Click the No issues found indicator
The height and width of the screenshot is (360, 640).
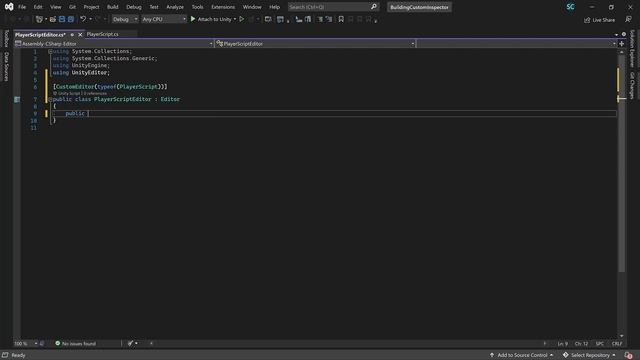point(76,344)
